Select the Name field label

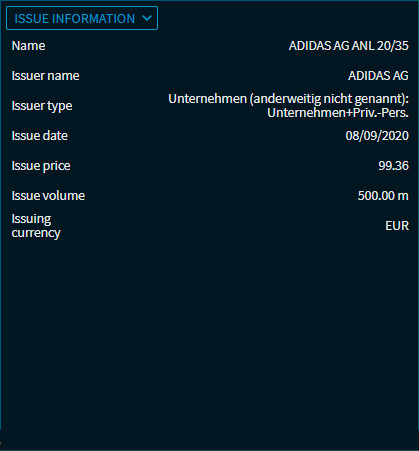click(x=28, y=46)
